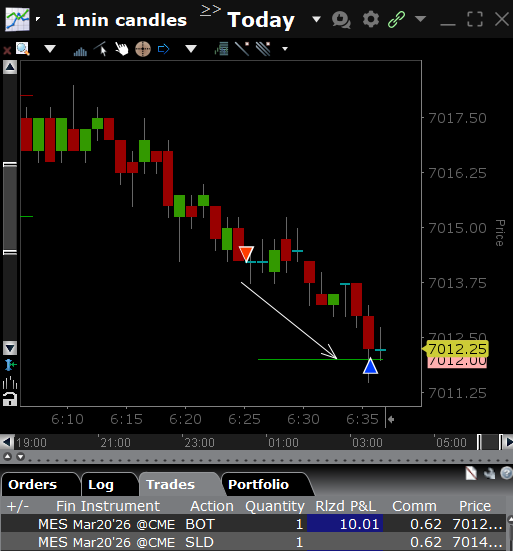Select the magnifier zoom tool
The height and width of the screenshot is (551, 513).
pos(22,49)
